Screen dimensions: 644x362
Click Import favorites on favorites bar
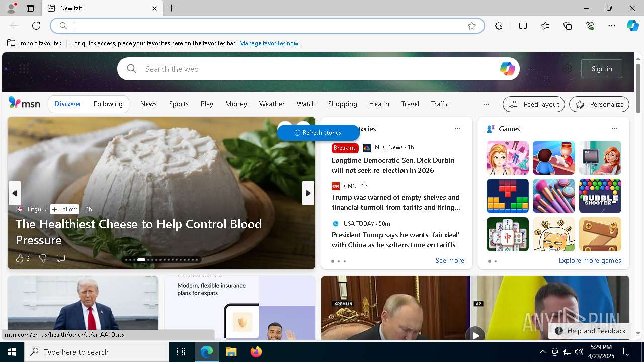pyautogui.click(x=34, y=43)
